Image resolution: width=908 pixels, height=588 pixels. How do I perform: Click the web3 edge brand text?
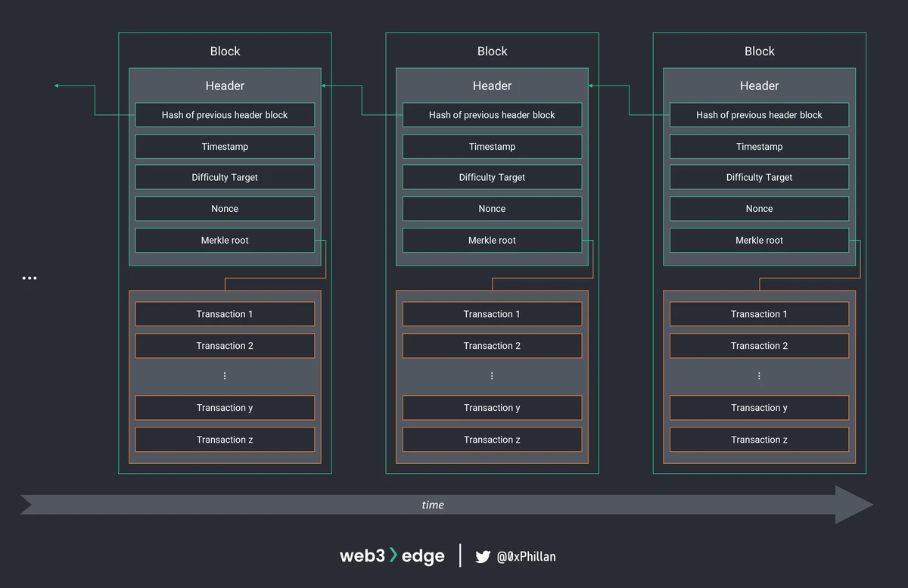point(392,556)
